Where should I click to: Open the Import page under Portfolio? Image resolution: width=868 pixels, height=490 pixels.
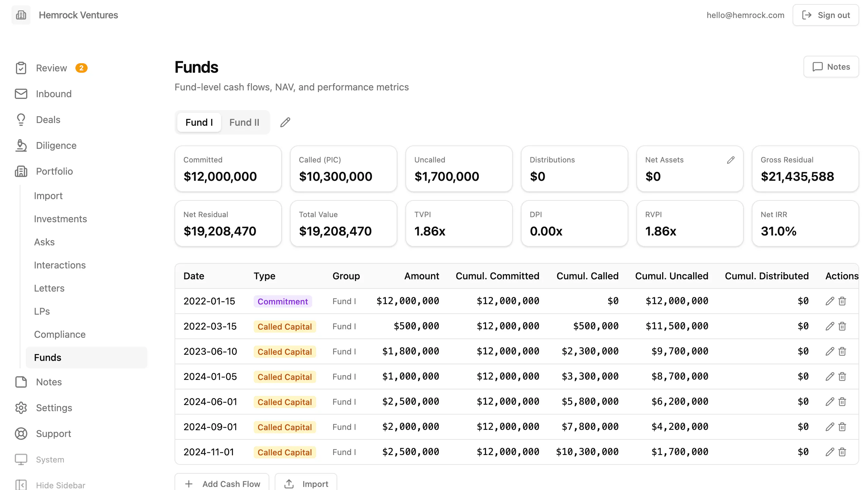[48, 196]
